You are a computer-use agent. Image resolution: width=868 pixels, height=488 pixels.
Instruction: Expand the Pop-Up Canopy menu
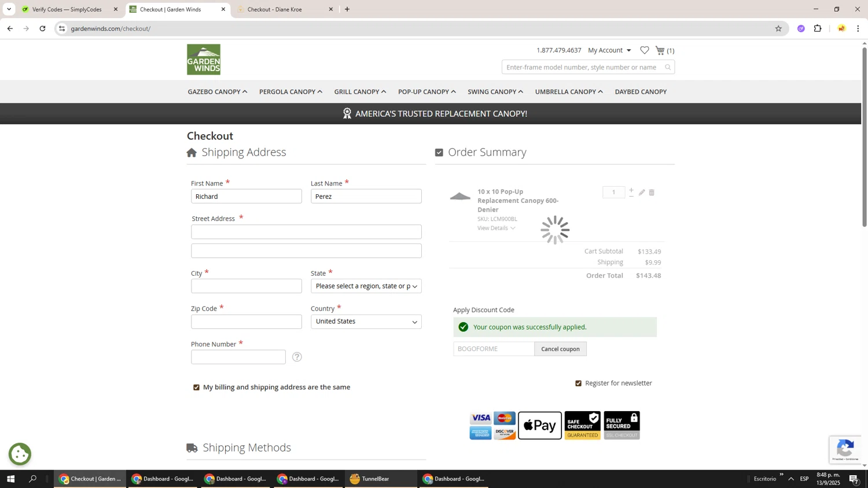427,92
